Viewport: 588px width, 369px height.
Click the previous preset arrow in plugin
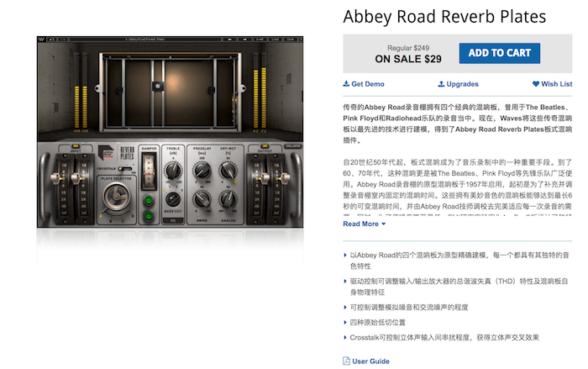tap(229, 39)
